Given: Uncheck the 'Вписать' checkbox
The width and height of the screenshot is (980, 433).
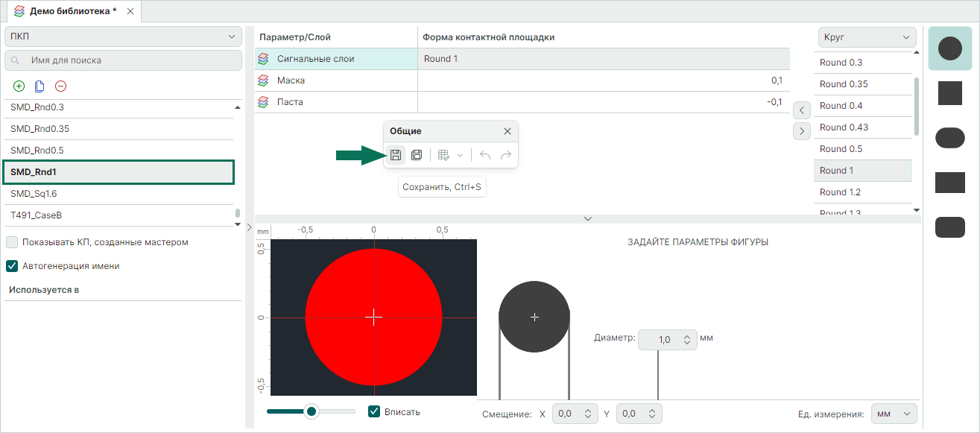Looking at the screenshot, I should coord(375,411).
